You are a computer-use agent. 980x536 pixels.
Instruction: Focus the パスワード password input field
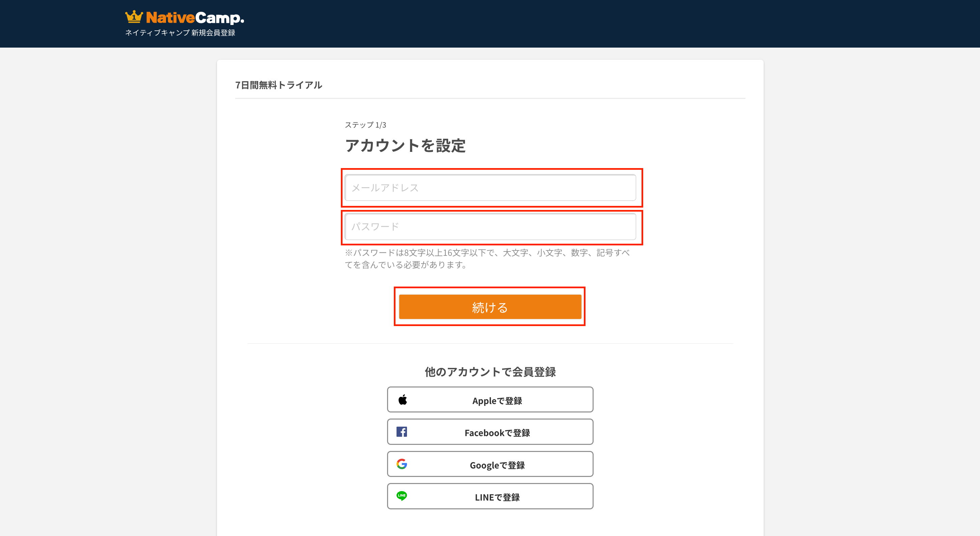pos(490,227)
